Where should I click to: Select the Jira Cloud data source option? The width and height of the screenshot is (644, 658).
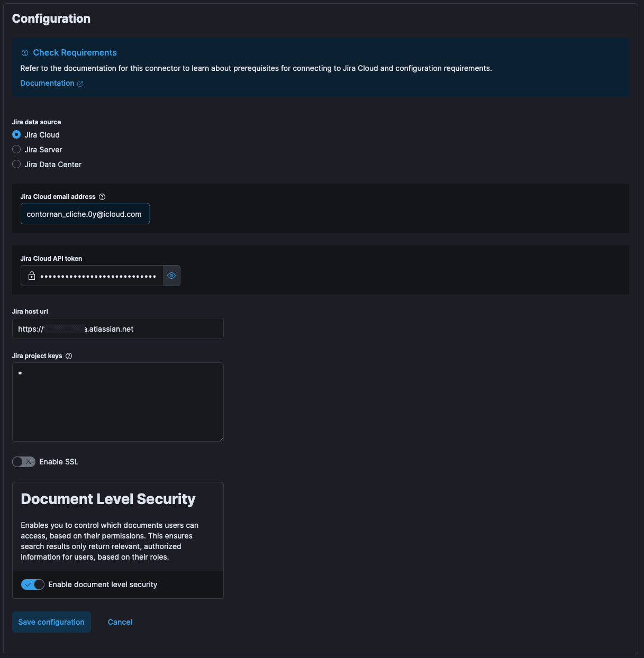(16, 135)
